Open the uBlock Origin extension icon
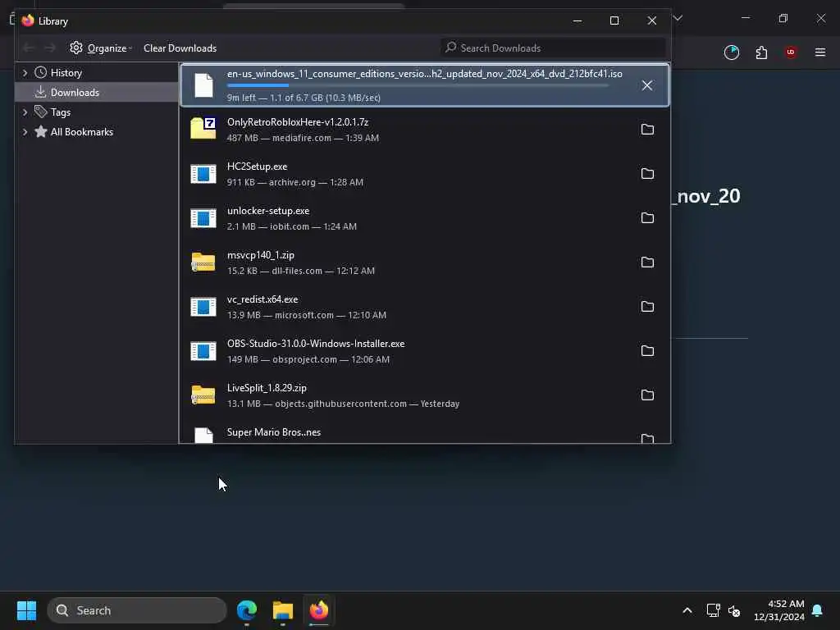The height and width of the screenshot is (630, 840). [790, 52]
